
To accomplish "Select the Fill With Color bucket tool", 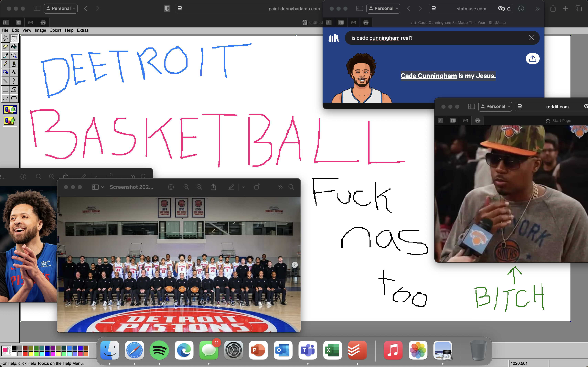I will pyautogui.click(x=14, y=47).
